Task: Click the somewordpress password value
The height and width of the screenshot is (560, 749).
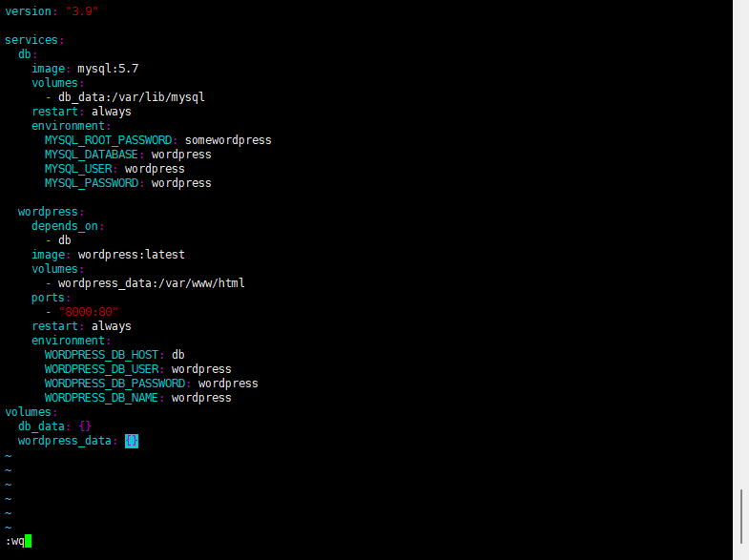Action: click(228, 140)
